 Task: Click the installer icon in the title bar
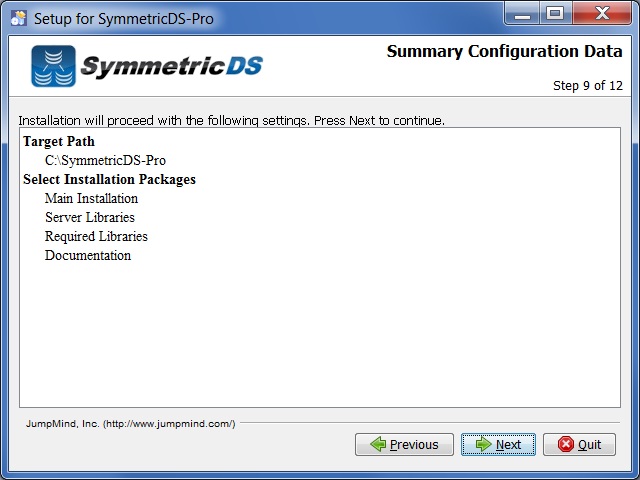coord(18,18)
